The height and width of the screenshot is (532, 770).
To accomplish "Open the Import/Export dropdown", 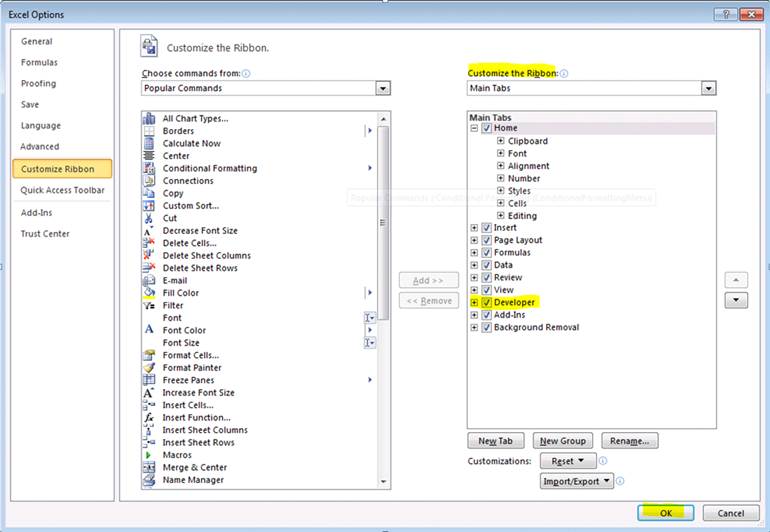I will 577,481.
